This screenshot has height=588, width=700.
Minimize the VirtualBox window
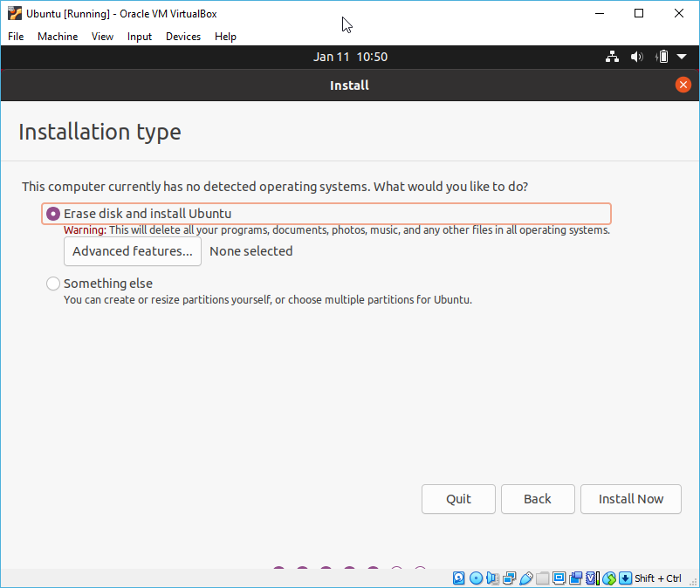600,13
